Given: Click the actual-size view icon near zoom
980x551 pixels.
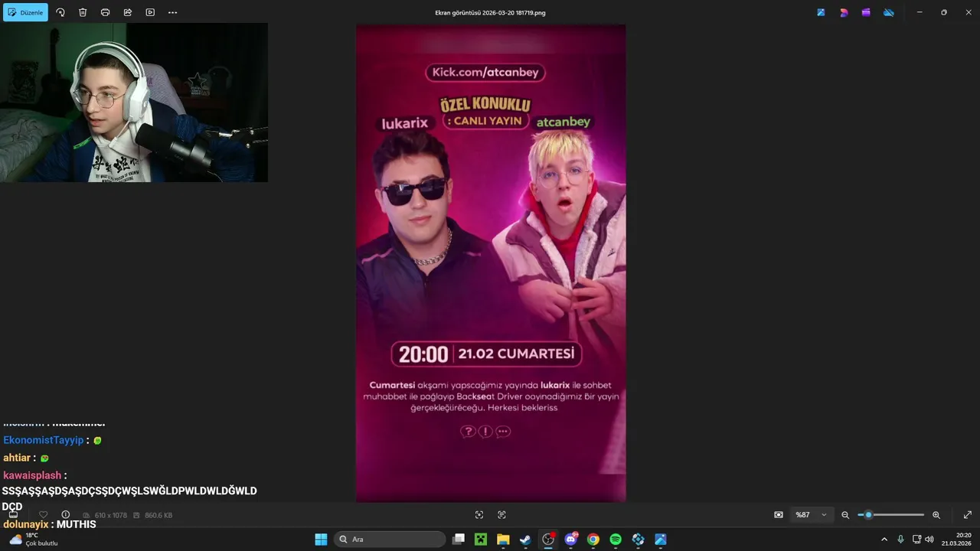Looking at the screenshot, I should (779, 515).
